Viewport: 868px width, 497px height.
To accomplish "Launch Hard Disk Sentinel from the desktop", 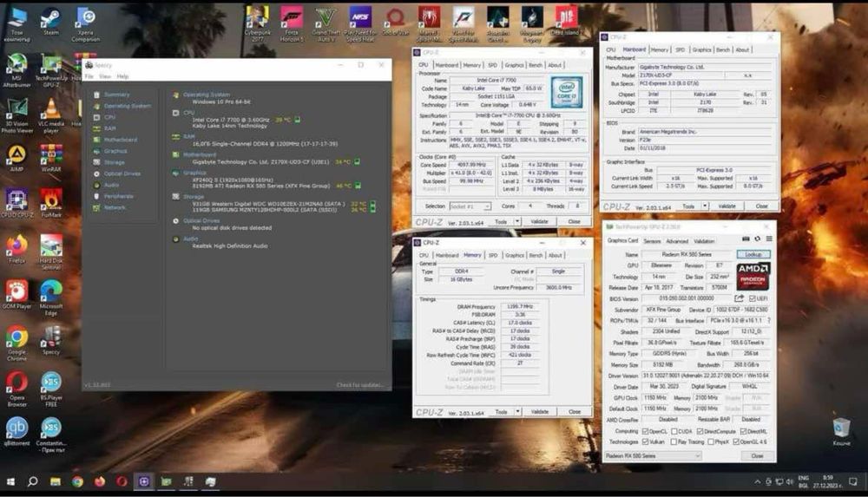I will [51, 252].
